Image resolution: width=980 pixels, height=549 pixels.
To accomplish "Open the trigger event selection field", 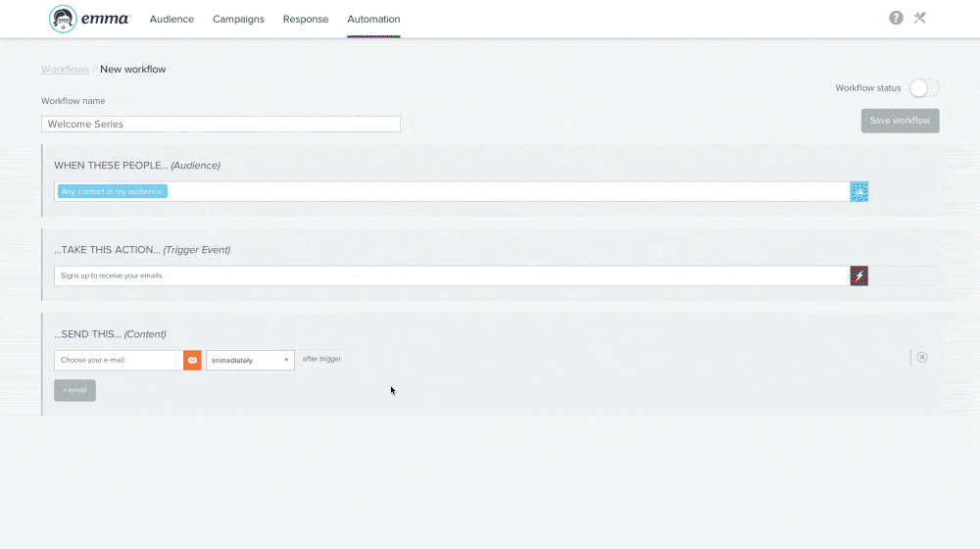I will 452,275.
